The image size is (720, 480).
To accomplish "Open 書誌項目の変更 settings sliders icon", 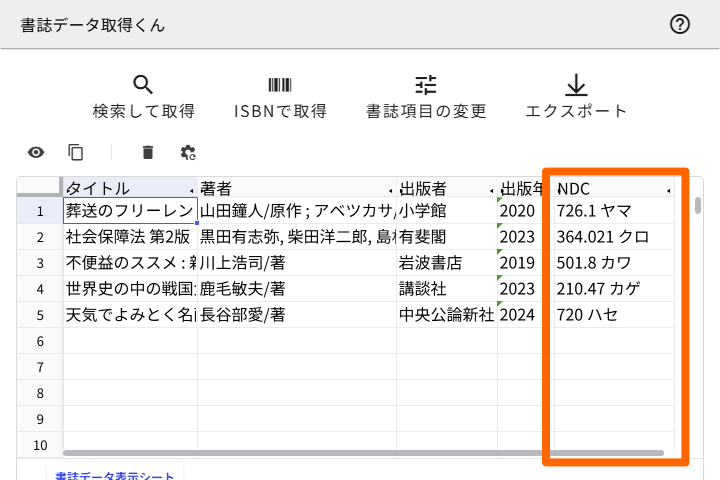I will 426,85.
